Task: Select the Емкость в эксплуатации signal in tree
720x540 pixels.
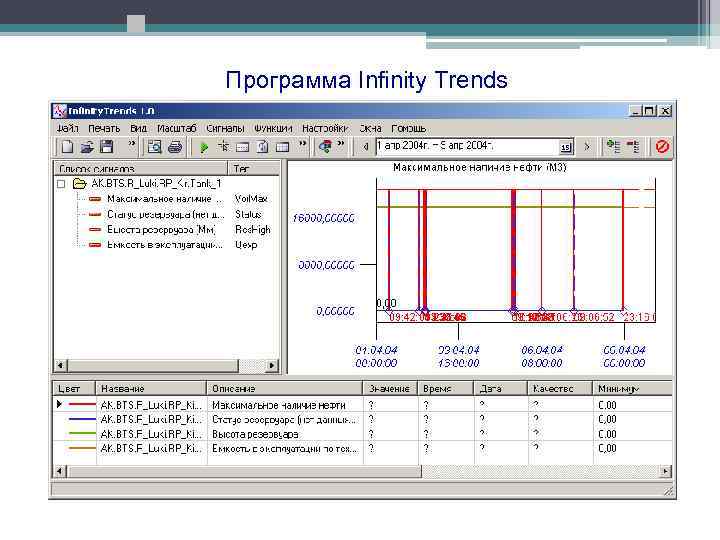Action: click(x=165, y=245)
